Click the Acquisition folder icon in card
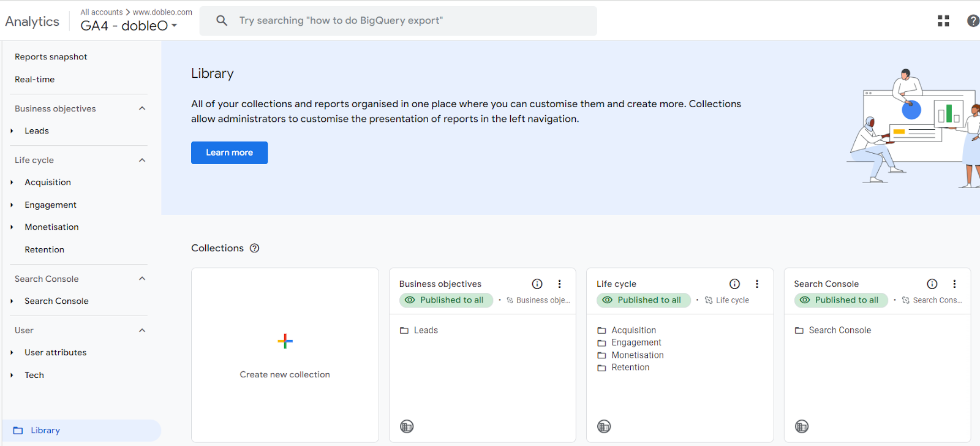 pyautogui.click(x=601, y=330)
